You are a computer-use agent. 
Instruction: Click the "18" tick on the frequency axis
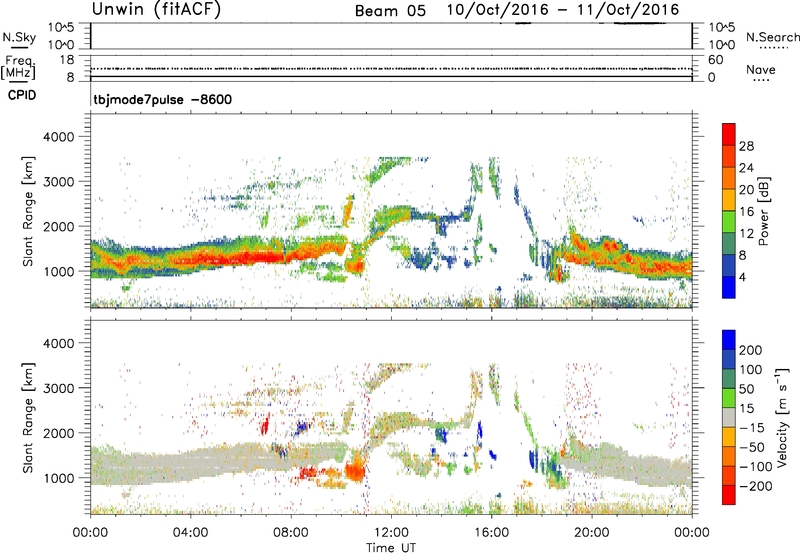point(67,60)
